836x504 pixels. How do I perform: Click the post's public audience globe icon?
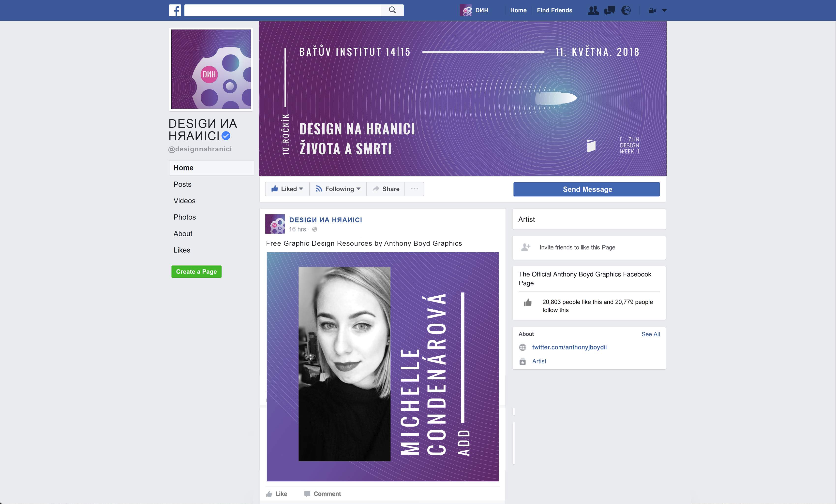[x=315, y=230]
